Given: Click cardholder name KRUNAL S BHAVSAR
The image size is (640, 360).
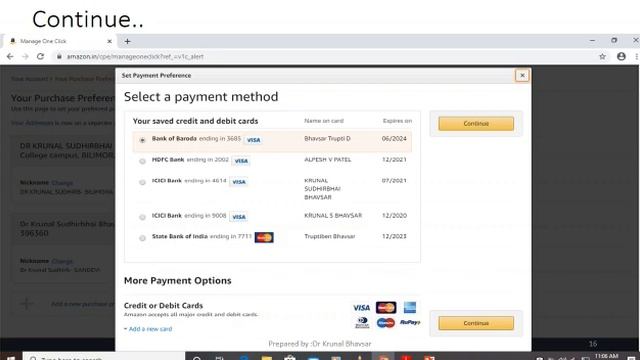Looking at the screenshot, I should click(333, 216).
